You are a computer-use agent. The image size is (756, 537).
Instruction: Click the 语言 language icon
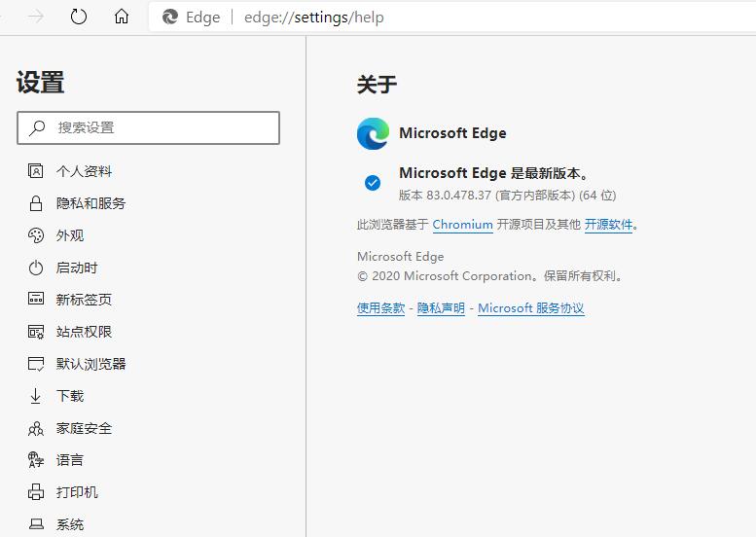click(x=36, y=460)
